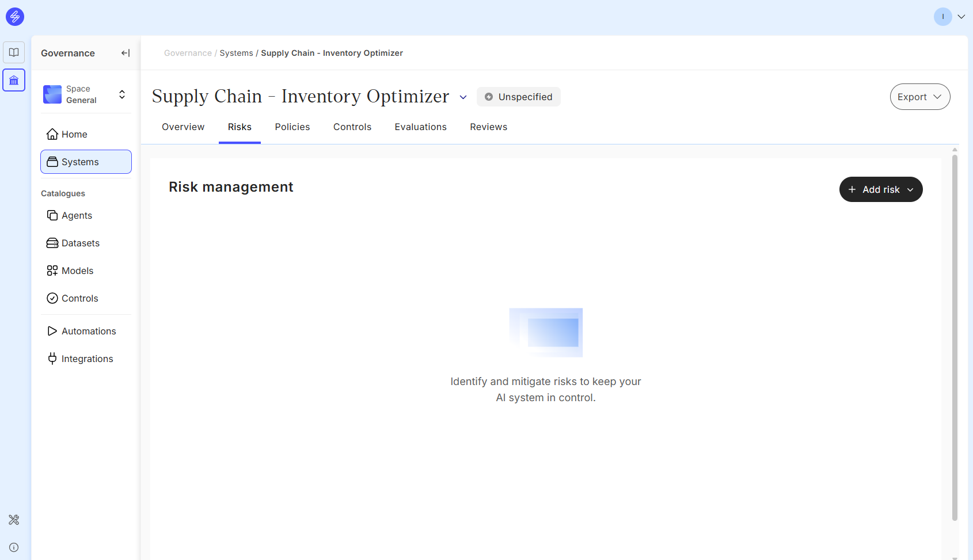Change the Unspecified status badge

[518, 97]
